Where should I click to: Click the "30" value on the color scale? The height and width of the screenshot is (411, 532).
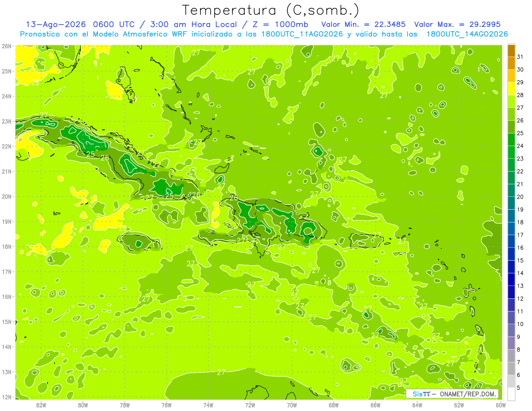(520, 70)
